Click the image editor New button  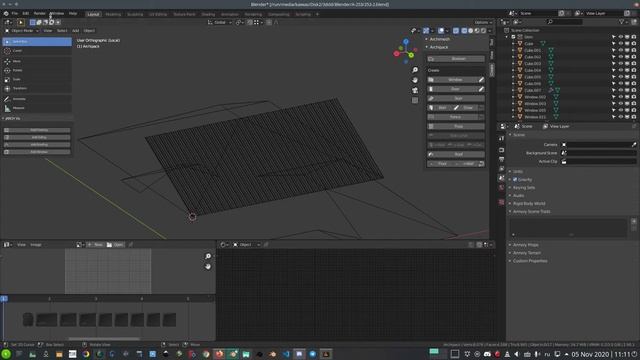pos(95,245)
